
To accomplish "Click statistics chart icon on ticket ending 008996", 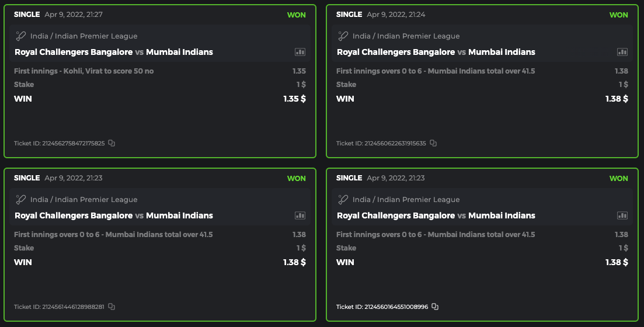I will tap(622, 215).
